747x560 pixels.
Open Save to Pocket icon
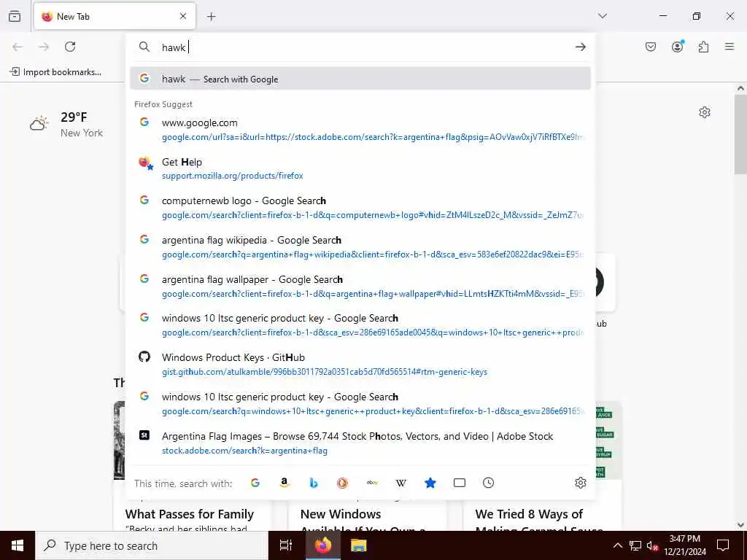(651, 47)
